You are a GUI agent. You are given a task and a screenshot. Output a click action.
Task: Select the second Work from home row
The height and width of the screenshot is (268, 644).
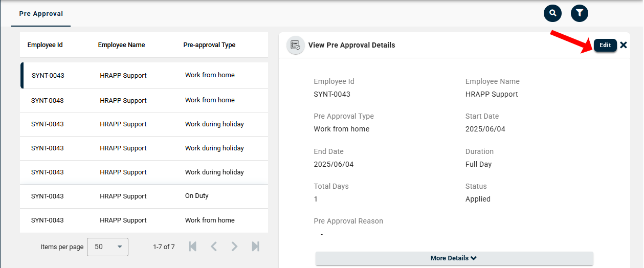(144, 101)
